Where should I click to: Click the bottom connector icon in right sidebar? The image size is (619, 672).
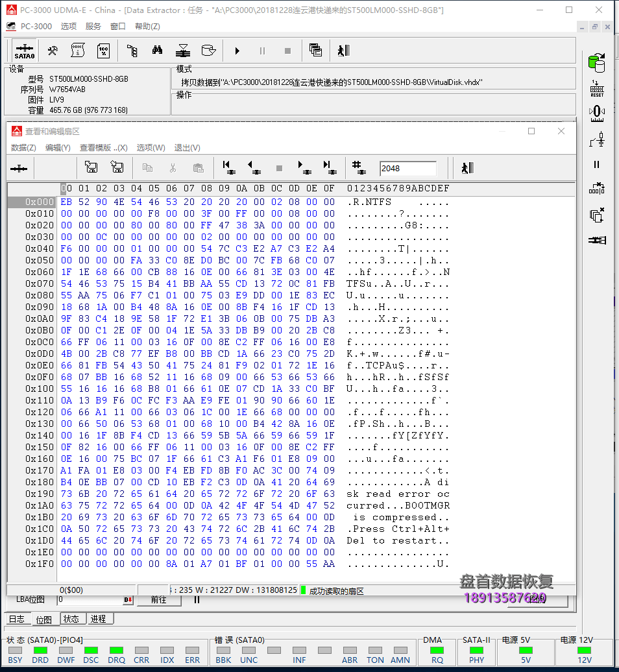[x=597, y=240]
